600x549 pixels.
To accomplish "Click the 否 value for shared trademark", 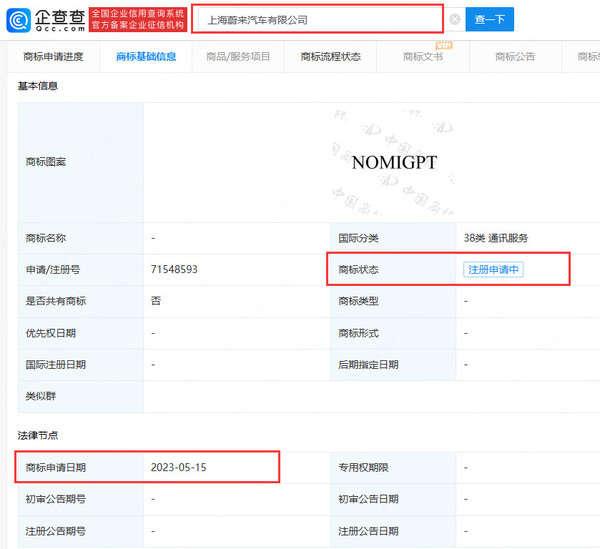I will 156,301.
